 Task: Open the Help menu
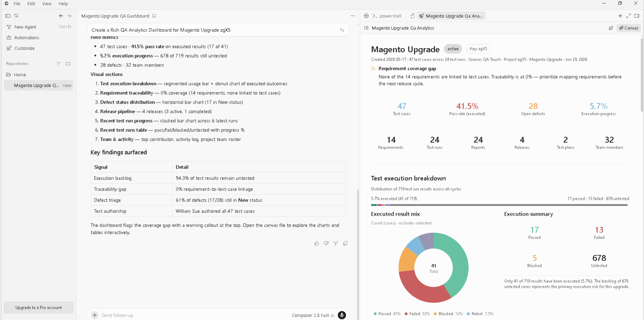(63, 4)
